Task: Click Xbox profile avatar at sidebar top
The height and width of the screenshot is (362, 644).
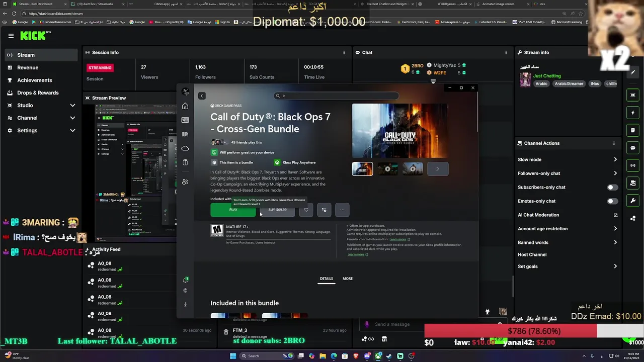Action: click(186, 92)
